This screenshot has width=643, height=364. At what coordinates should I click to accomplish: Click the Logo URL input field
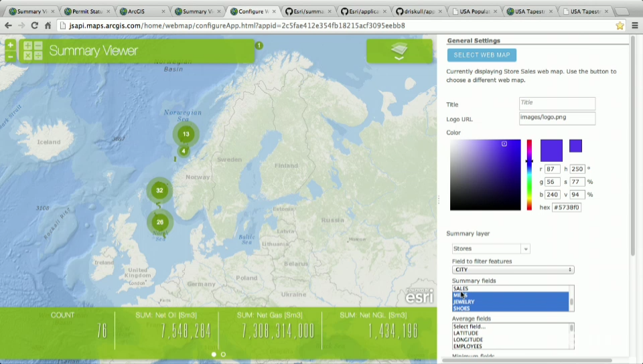coord(557,118)
